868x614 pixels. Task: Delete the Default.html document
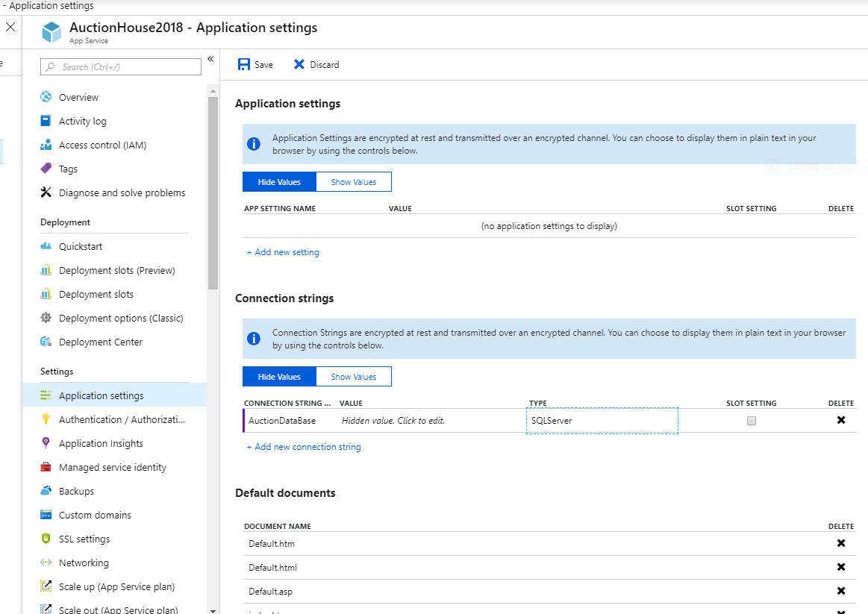click(841, 567)
